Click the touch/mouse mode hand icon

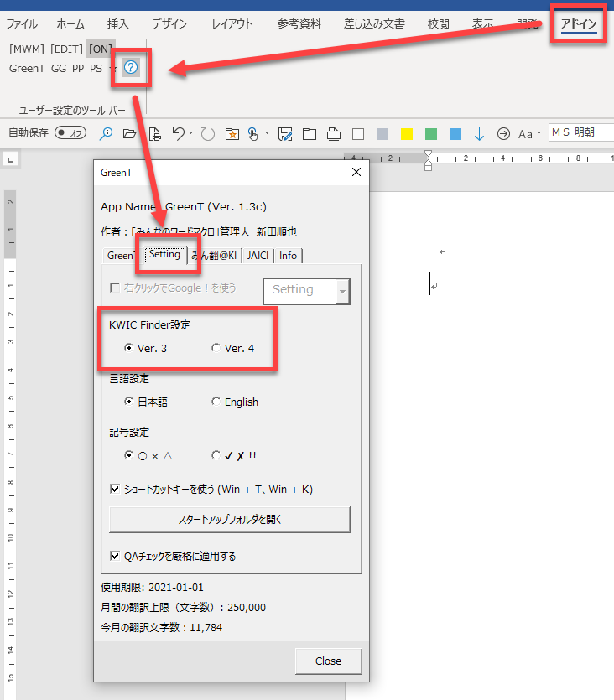pos(252,133)
